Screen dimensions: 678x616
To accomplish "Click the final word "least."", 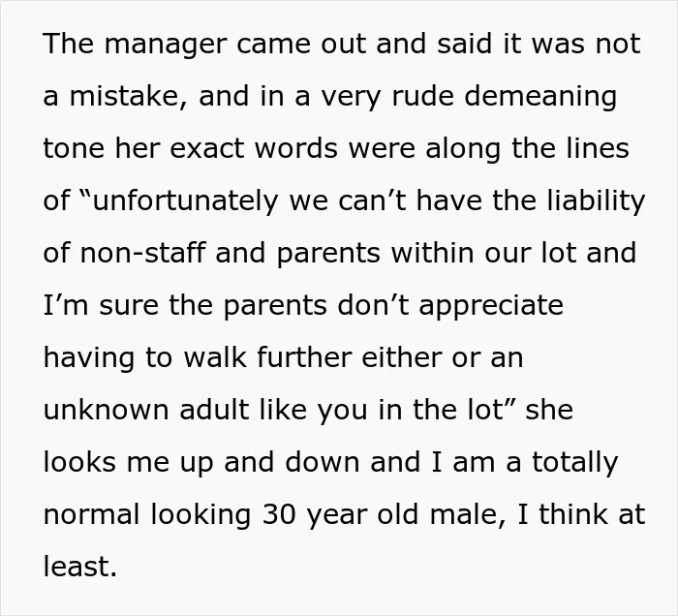I will point(80,567).
